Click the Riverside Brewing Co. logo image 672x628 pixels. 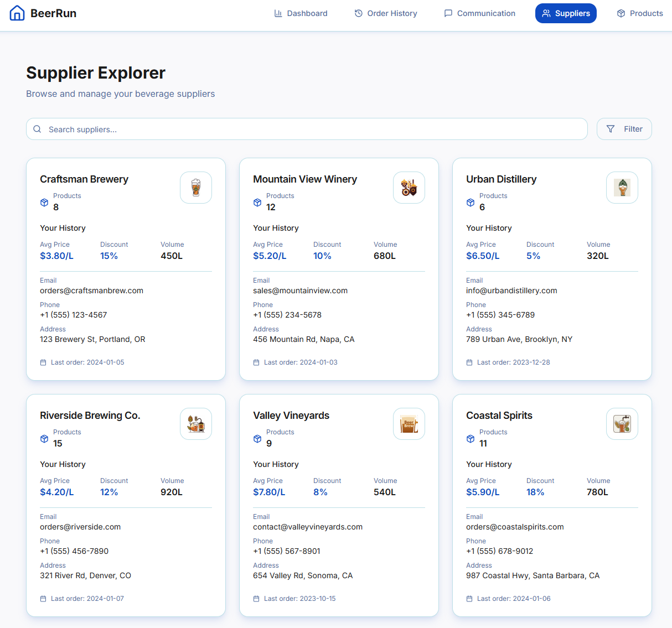(x=196, y=424)
